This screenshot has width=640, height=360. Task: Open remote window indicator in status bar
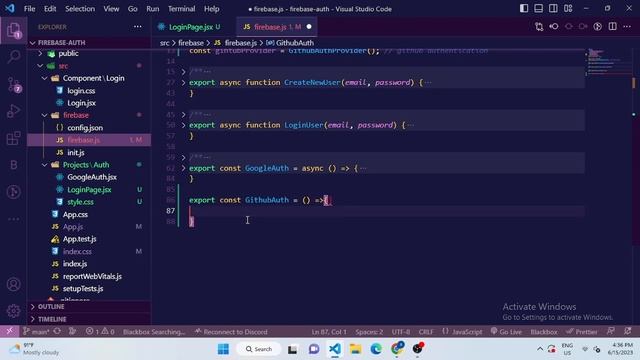[x=9, y=331]
